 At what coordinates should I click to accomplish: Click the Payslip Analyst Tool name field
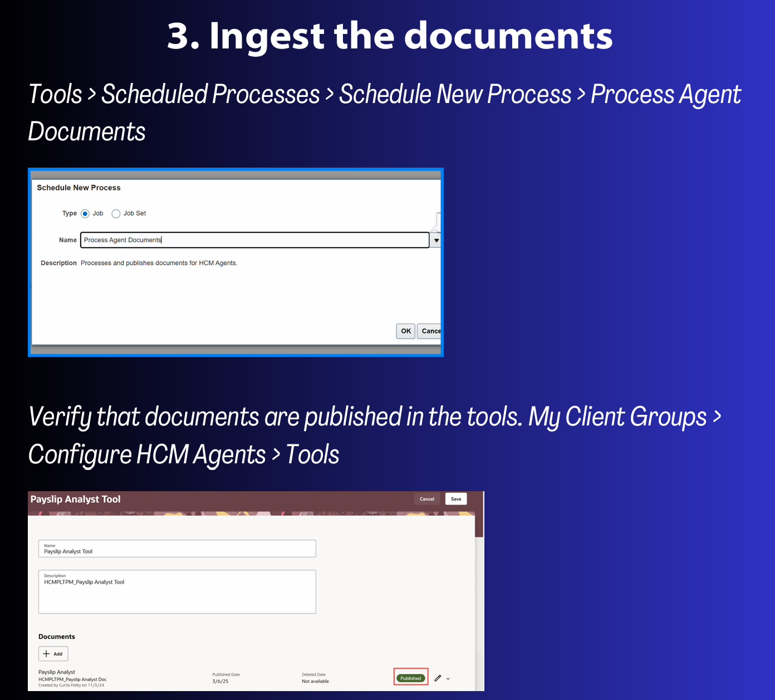pos(177,549)
